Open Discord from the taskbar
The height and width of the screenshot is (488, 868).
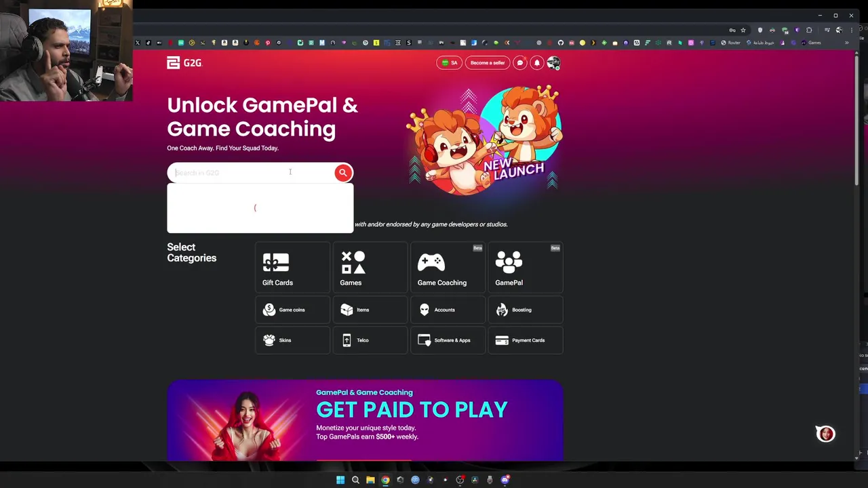(x=505, y=480)
